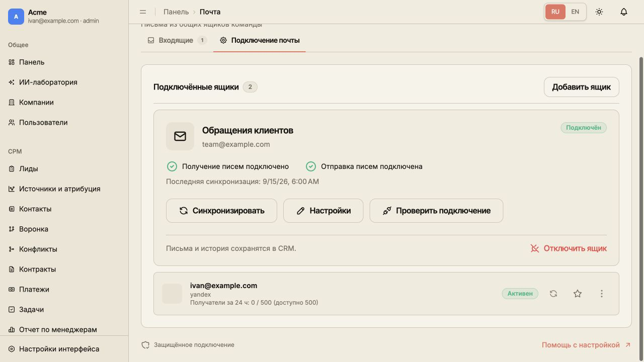Open Задачи in the sidebar

[64, 309]
